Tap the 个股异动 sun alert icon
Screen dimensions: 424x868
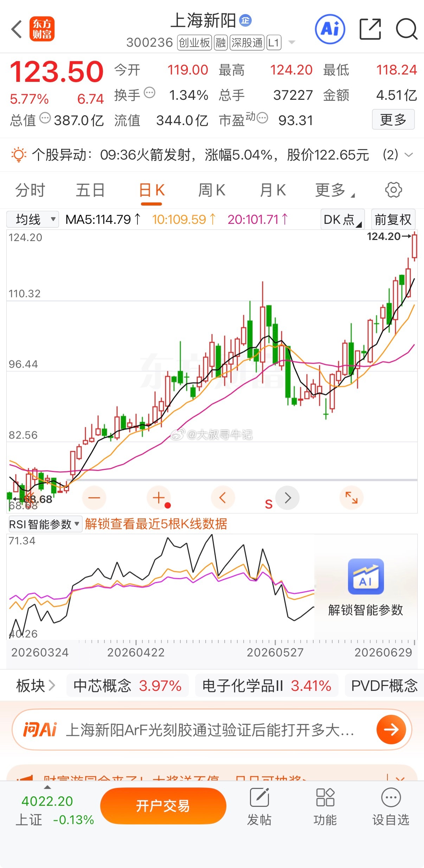[x=18, y=155]
